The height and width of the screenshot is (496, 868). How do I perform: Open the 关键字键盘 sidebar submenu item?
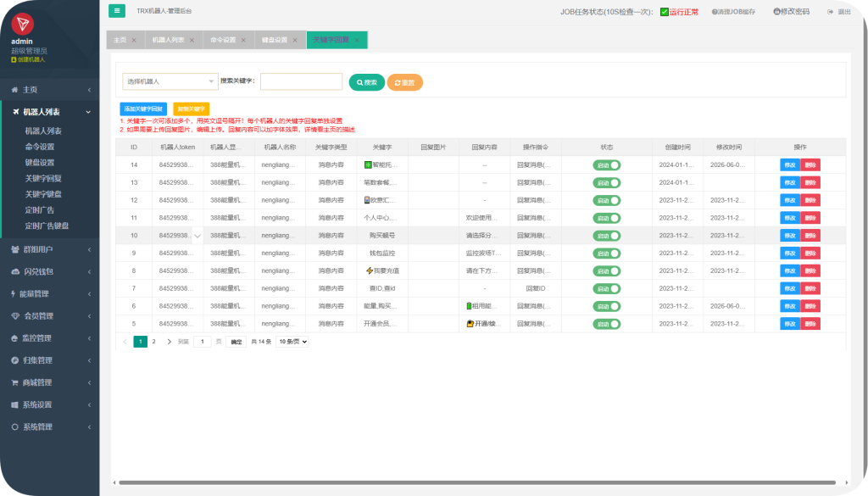click(x=43, y=194)
